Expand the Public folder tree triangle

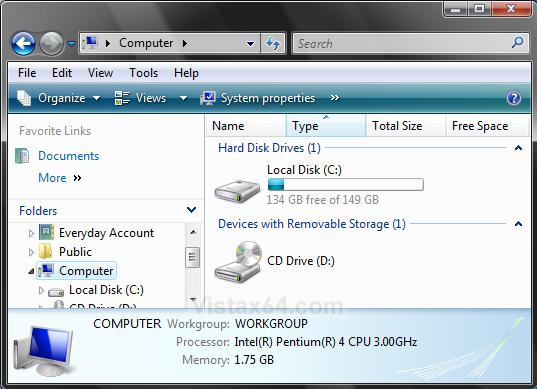(31, 252)
